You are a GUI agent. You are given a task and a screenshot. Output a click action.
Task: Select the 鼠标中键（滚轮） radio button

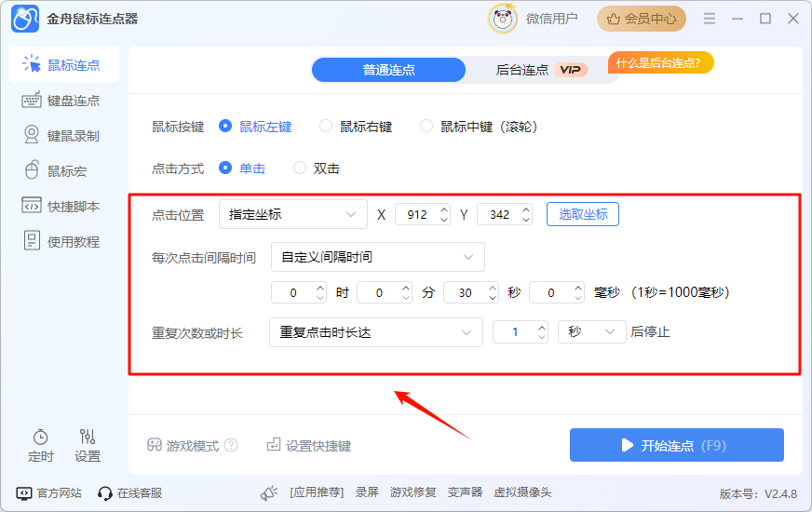coord(426,127)
